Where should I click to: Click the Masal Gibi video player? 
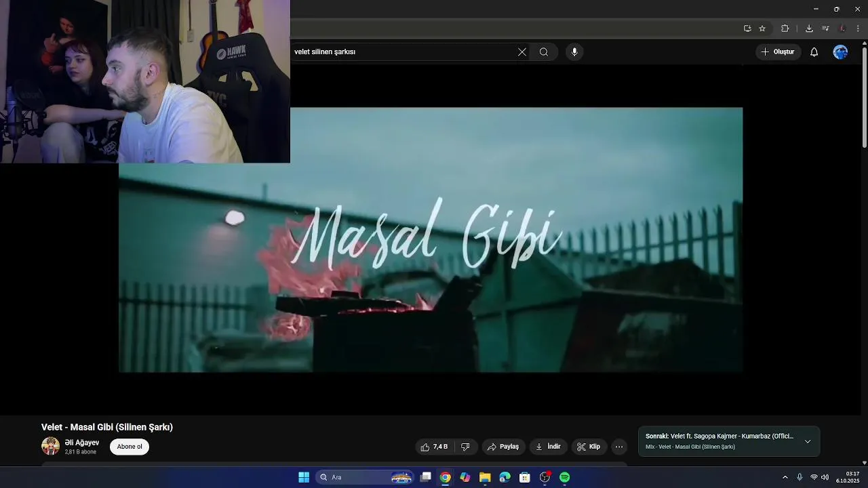click(431, 240)
